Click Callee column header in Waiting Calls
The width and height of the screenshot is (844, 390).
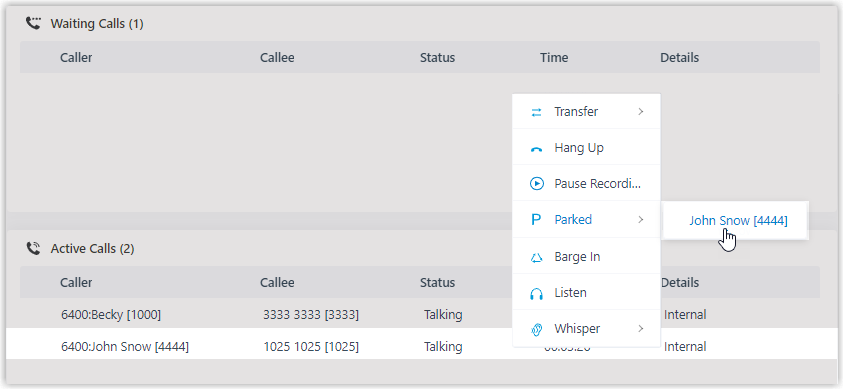point(277,58)
